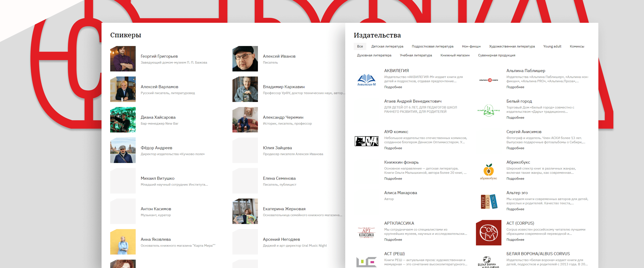This screenshot has height=268, width=644.
Task: Select the Все filter tab
Action: (x=360, y=46)
